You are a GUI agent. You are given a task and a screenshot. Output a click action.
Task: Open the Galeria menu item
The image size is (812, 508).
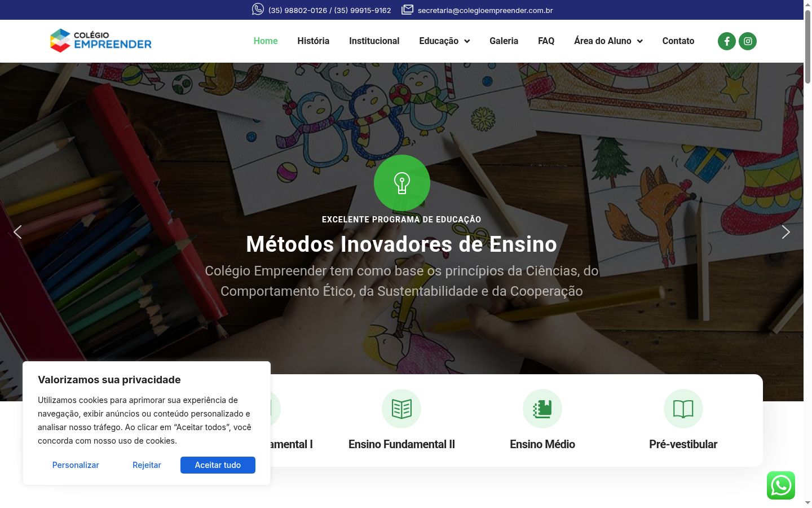504,41
